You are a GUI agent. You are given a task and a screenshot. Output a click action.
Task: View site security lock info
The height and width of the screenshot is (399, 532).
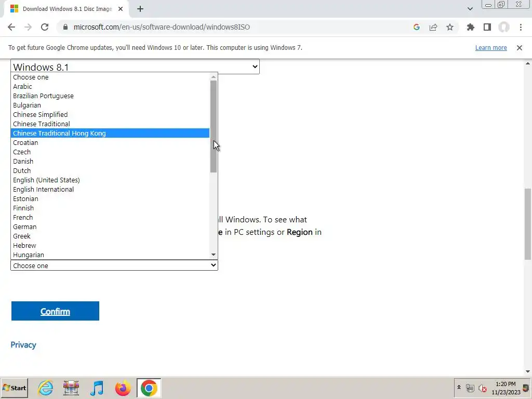tap(65, 27)
